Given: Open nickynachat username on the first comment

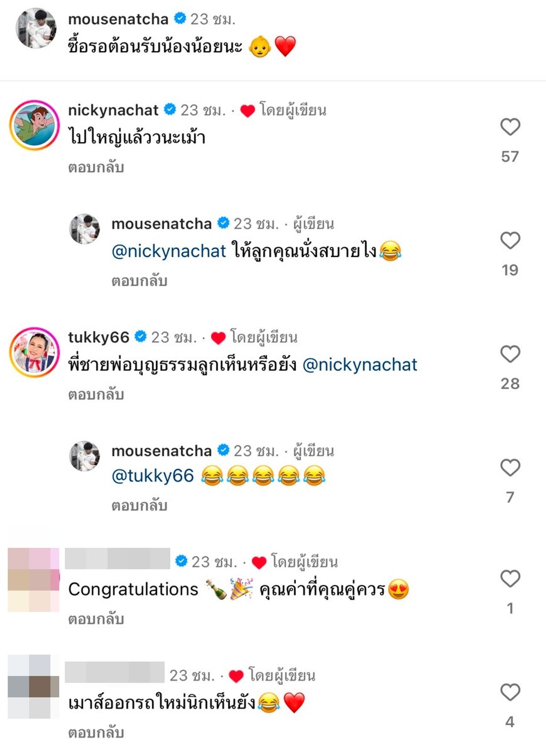Looking at the screenshot, I should click(x=113, y=110).
